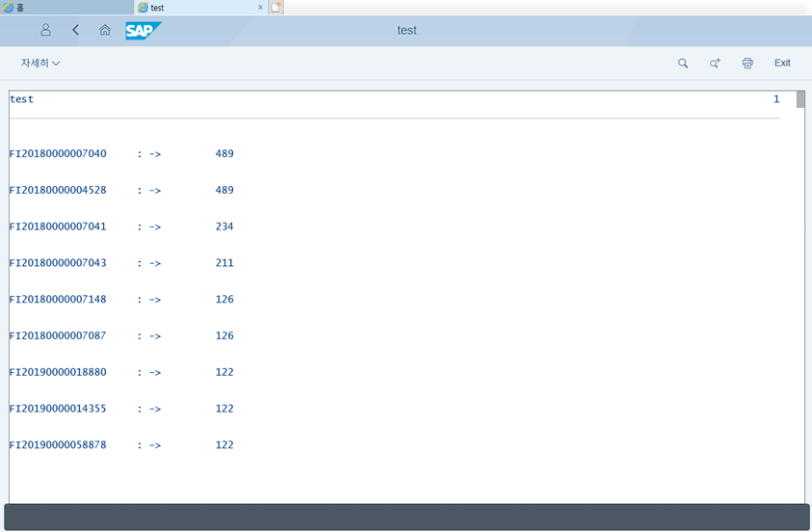Click value 126 for FI20180000007087
The width and height of the screenshot is (812, 532).
(224, 335)
